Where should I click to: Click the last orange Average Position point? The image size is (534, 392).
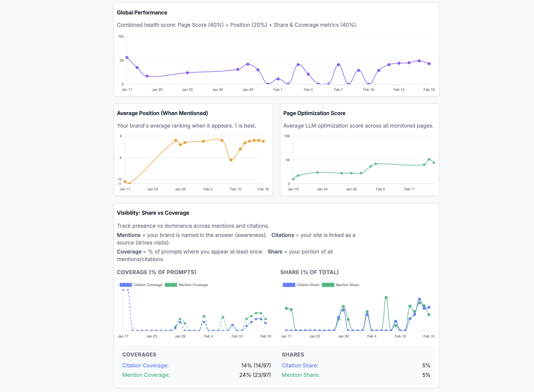(263, 141)
